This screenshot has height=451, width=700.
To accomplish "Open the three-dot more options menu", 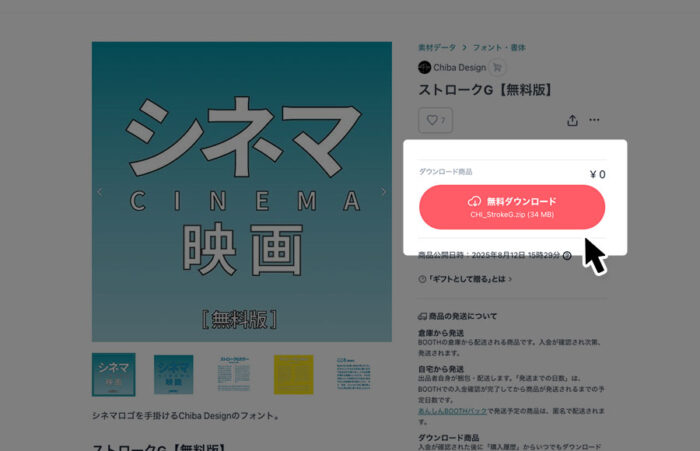I will 594,120.
